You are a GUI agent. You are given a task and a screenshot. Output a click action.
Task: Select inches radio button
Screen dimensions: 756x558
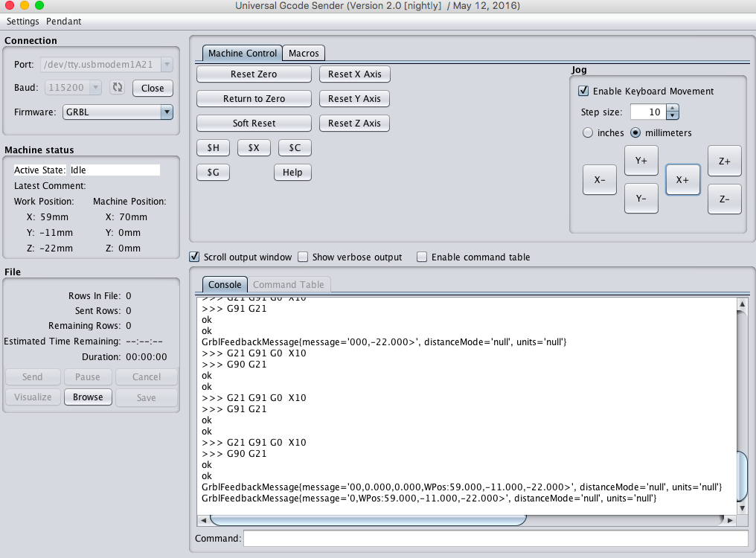coord(588,132)
